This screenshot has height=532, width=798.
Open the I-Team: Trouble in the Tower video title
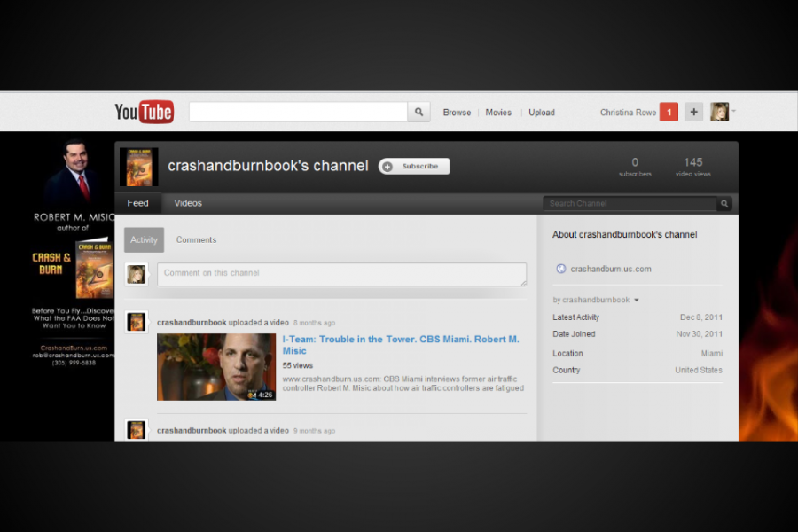(401, 345)
